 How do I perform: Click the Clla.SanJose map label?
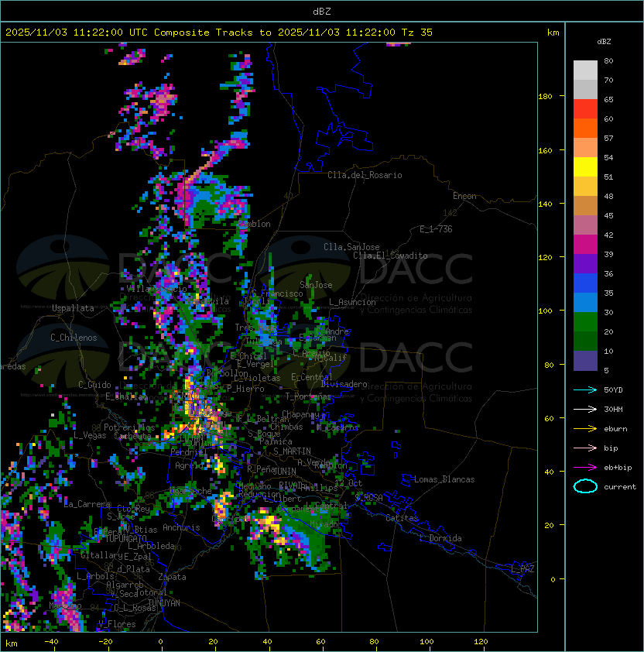tap(351, 247)
